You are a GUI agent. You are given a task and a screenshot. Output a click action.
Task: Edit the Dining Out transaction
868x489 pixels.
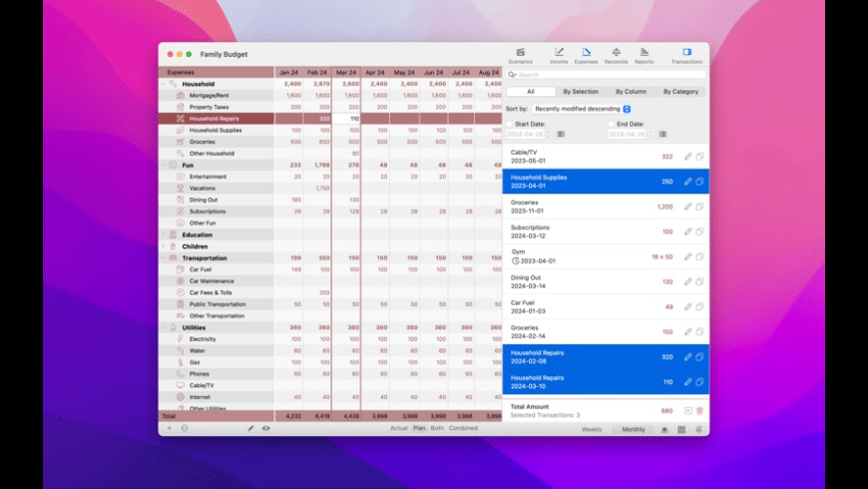687,281
